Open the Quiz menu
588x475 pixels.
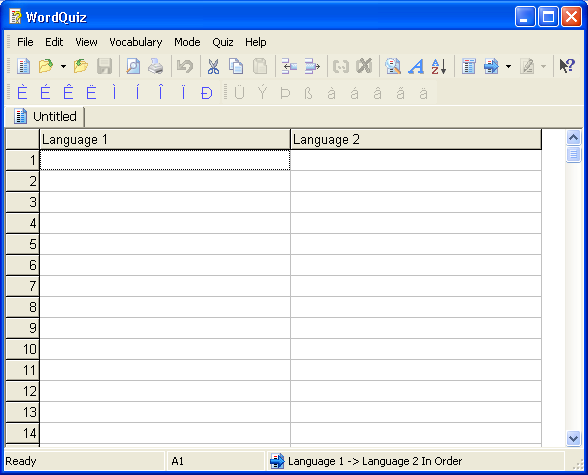coord(223,42)
